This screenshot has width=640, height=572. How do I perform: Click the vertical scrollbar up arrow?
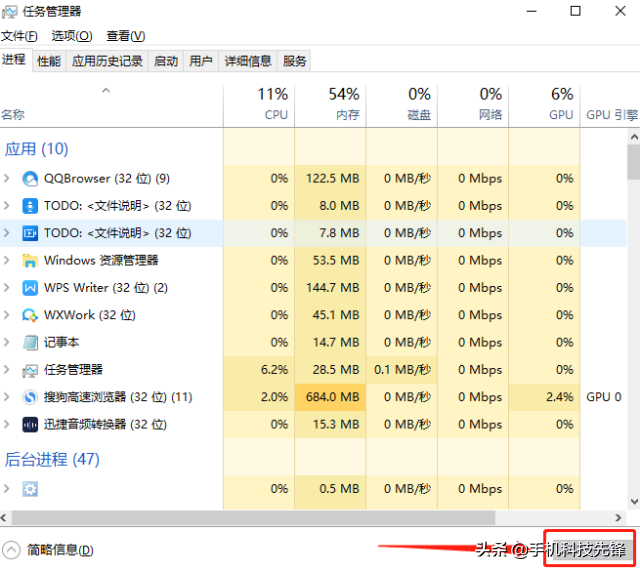point(634,137)
